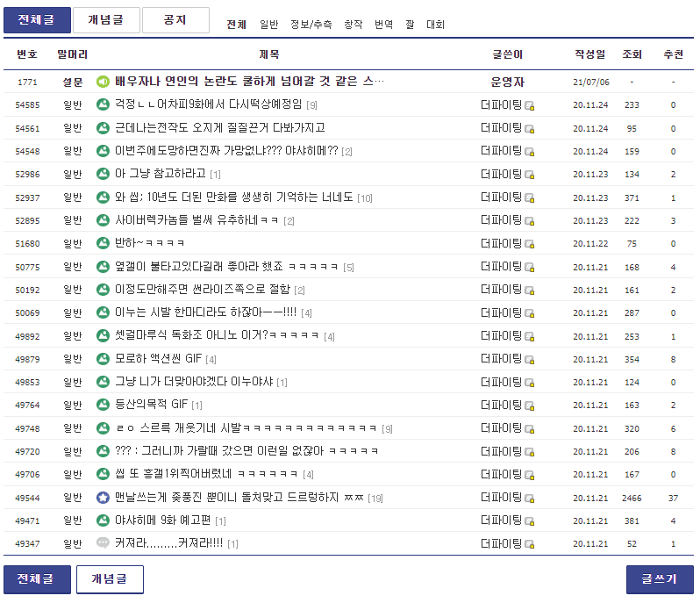Open post '반하~ㅋㅋㅋㅋ'

coord(149,243)
